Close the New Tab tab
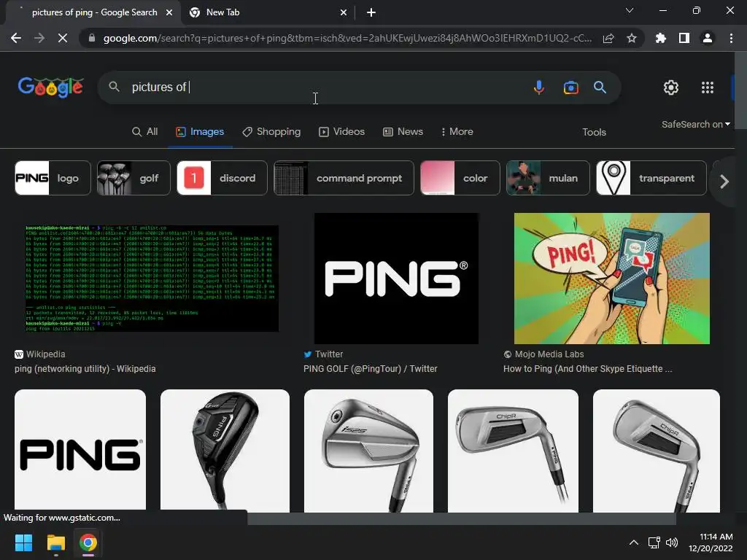Viewport: 747px width, 560px height. 344,12
